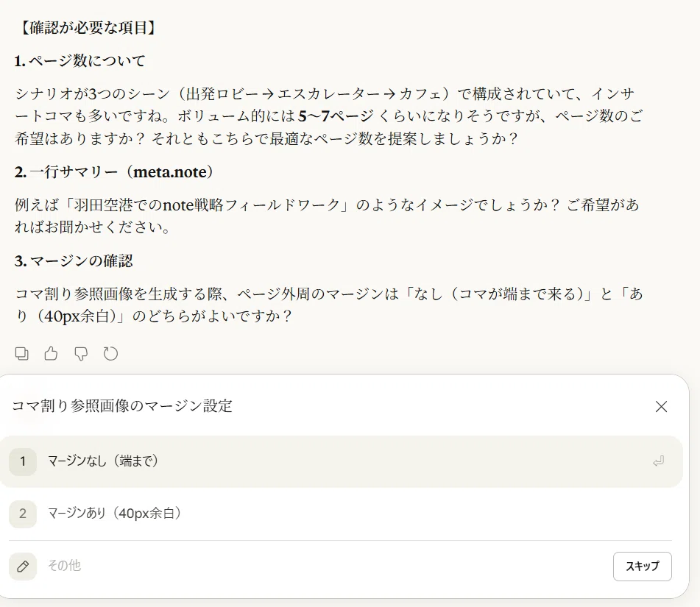Screen dimensions: 700x607
Task: Click the number 1 badge
Action: tap(23, 461)
